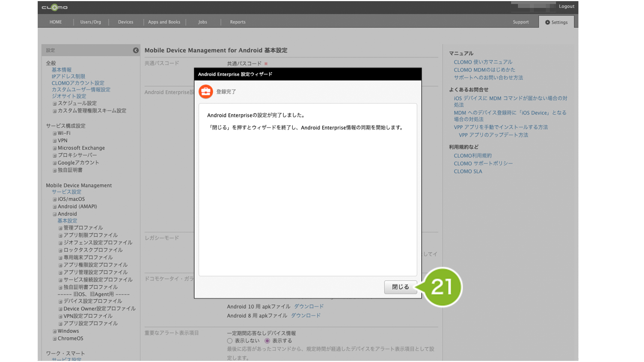
Task: Expand the アプリ権限設定プロファイル node
Action: 60,265
